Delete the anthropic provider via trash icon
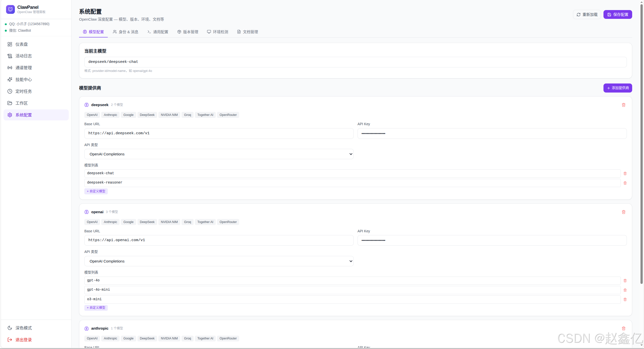Viewport: 644px width, 349px height. click(x=623, y=328)
